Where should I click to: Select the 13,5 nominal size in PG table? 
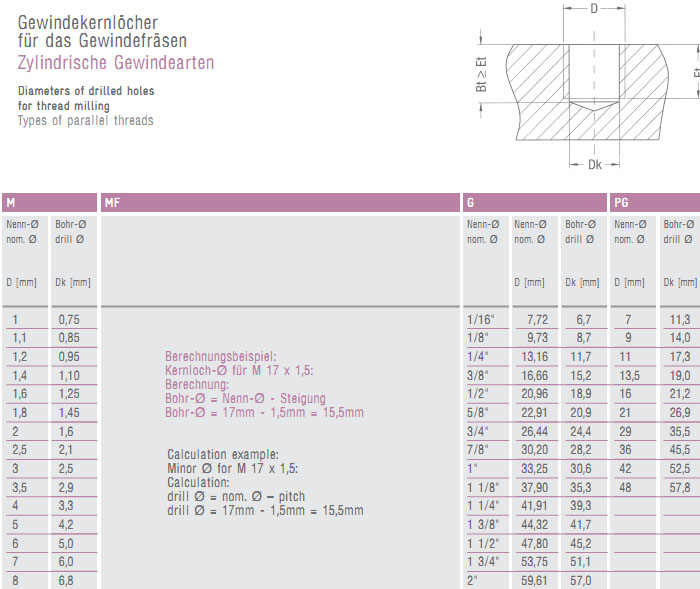[x=627, y=375]
